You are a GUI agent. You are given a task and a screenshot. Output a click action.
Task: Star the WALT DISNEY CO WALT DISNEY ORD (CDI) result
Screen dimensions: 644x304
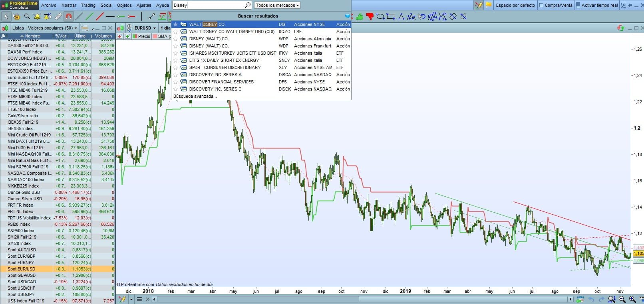(x=175, y=32)
